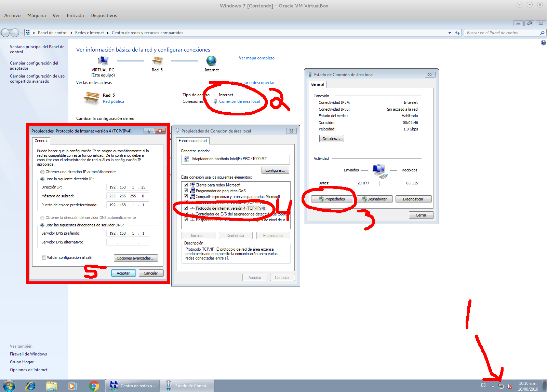547x392 pixels.
Task: Select the Funciones de red tab
Action: pos(193,141)
